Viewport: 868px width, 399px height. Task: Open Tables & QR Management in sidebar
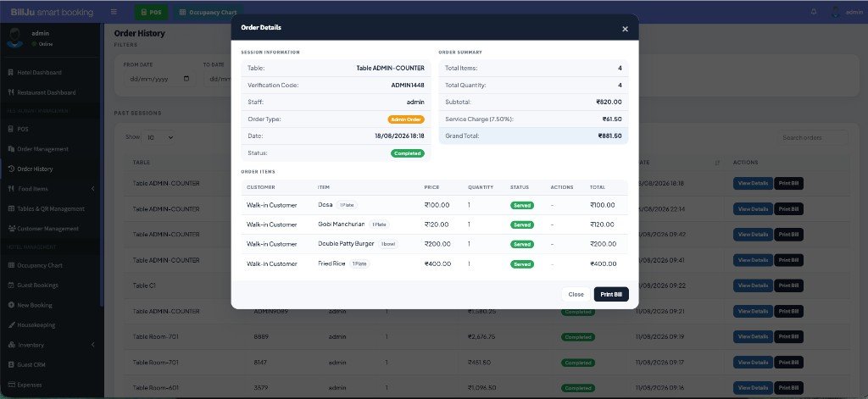coord(50,208)
